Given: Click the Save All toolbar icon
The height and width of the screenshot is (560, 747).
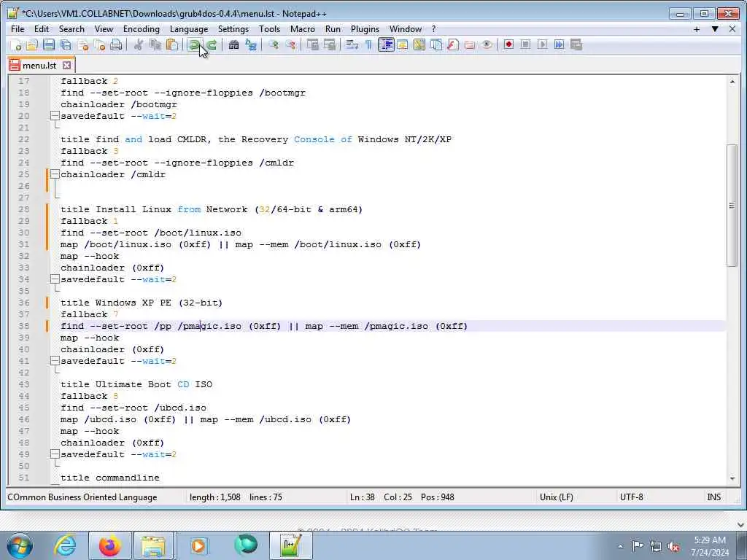Looking at the screenshot, I should 66,44.
